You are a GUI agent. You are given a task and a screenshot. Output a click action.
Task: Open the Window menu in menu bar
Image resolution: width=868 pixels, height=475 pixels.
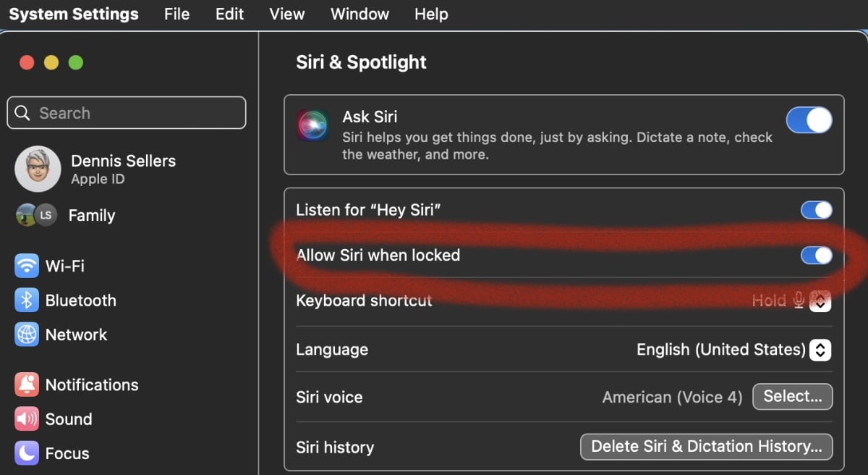click(x=359, y=14)
